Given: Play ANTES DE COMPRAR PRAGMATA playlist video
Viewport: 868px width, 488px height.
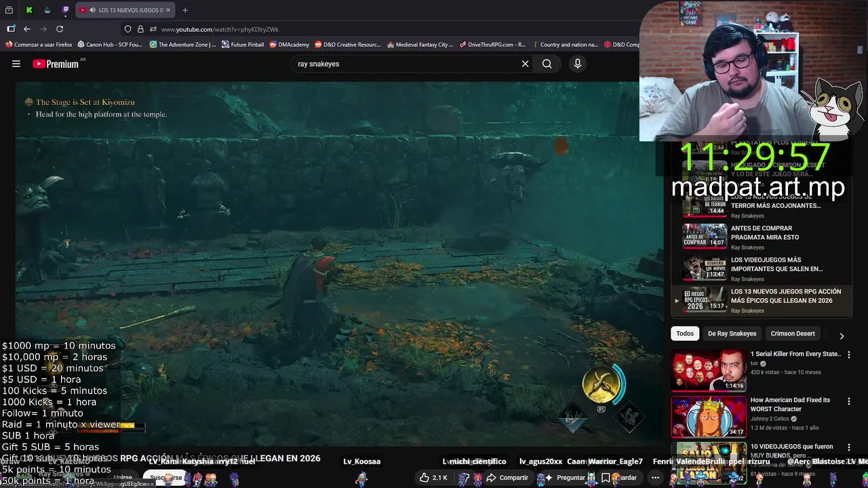Looking at the screenshot, I should point(765,233).
